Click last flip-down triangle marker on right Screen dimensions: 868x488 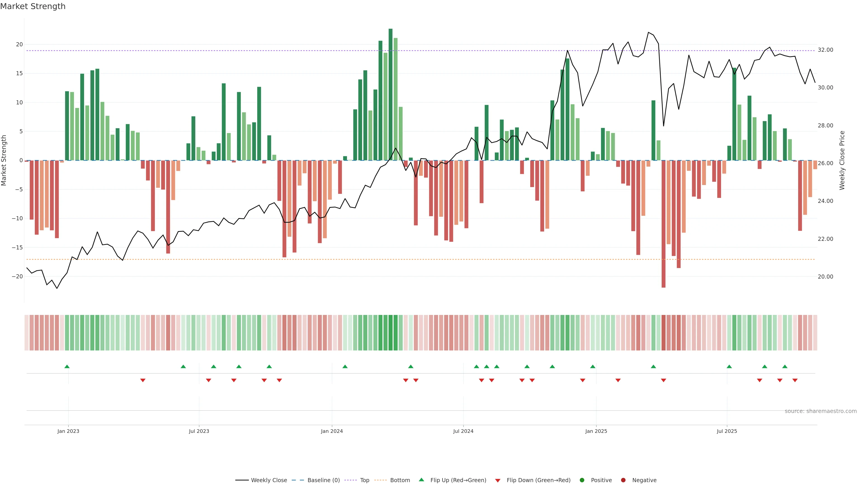click(x=795, y=380)
